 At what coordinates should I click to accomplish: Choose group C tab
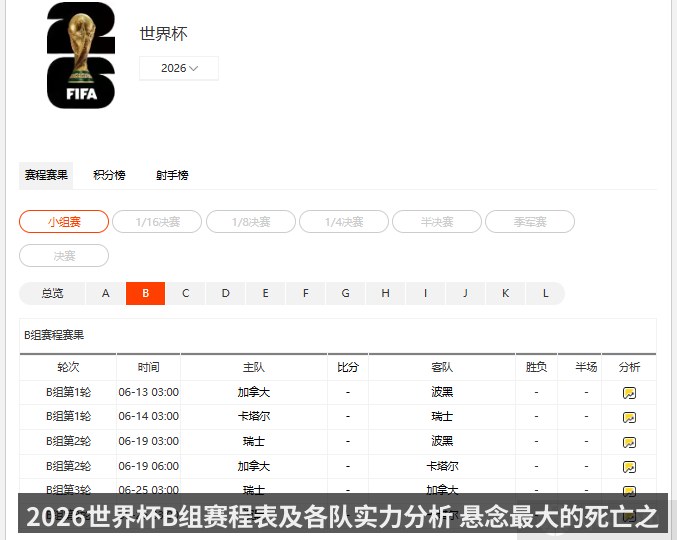[186, 294]
